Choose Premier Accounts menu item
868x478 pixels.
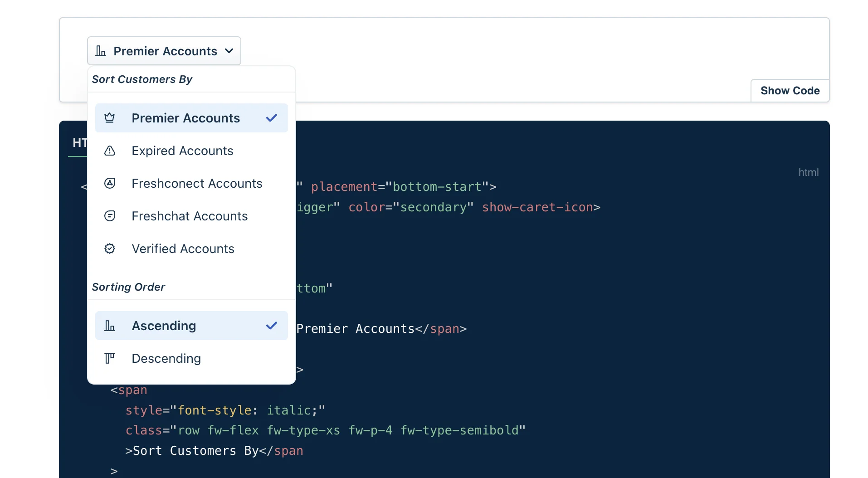(191, 118)
